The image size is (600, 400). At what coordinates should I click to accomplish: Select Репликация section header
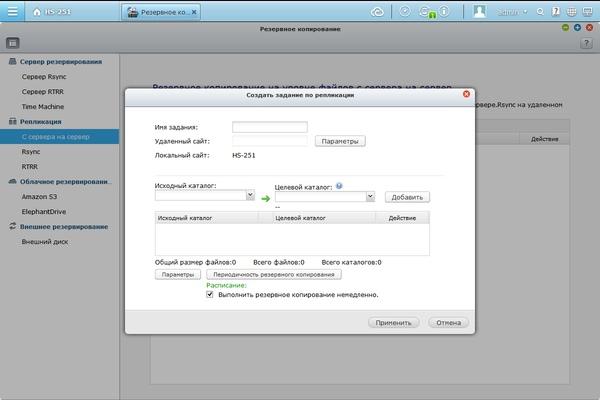coord(41,121)
